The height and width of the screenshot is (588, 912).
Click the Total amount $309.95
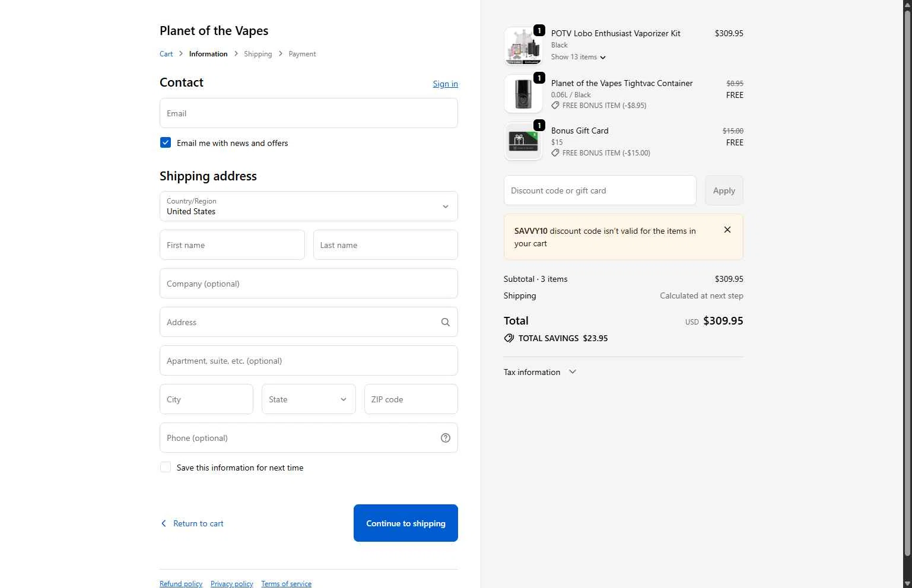pyautogui.click(x=723, y=321)
